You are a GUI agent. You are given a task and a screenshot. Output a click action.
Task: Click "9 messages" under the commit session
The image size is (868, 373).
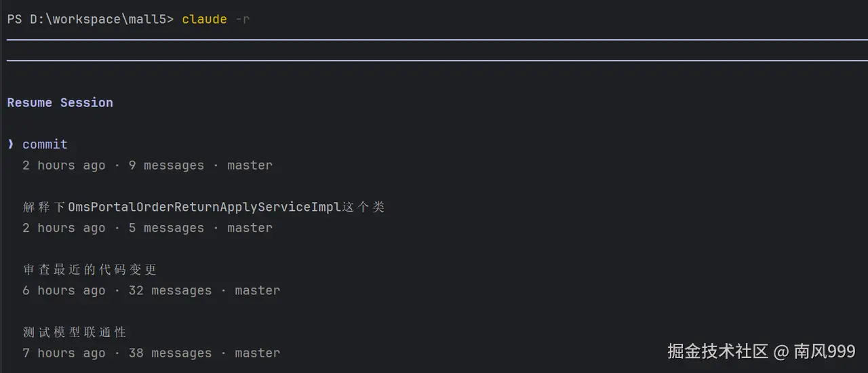[166, 165]
